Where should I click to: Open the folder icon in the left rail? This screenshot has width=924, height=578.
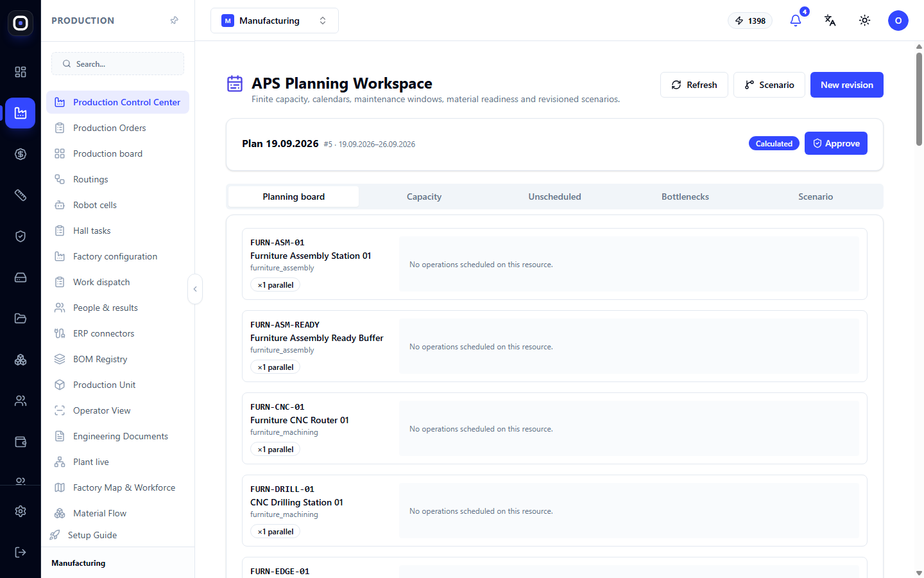pyautogui.click(x=21, y=319)
